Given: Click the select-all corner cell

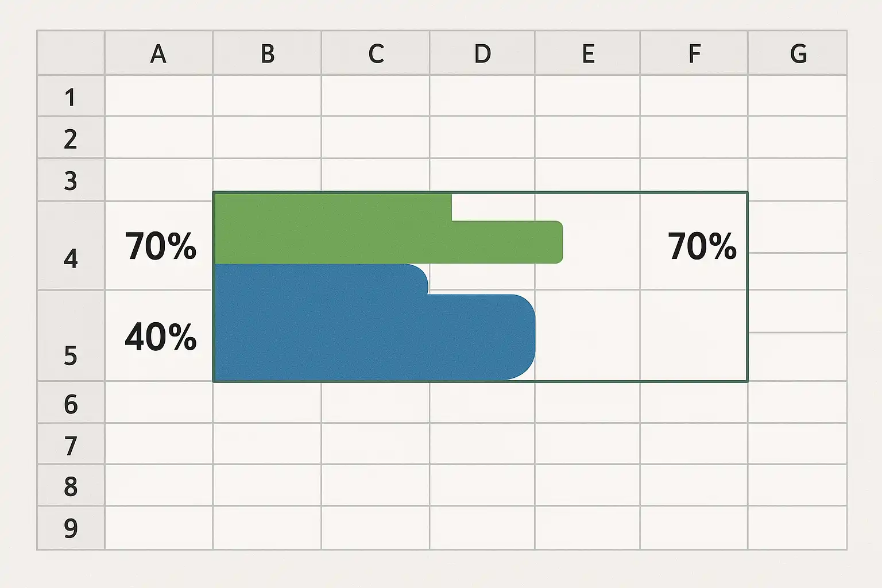Looking at the screenshot, I should tap(71, 53).
